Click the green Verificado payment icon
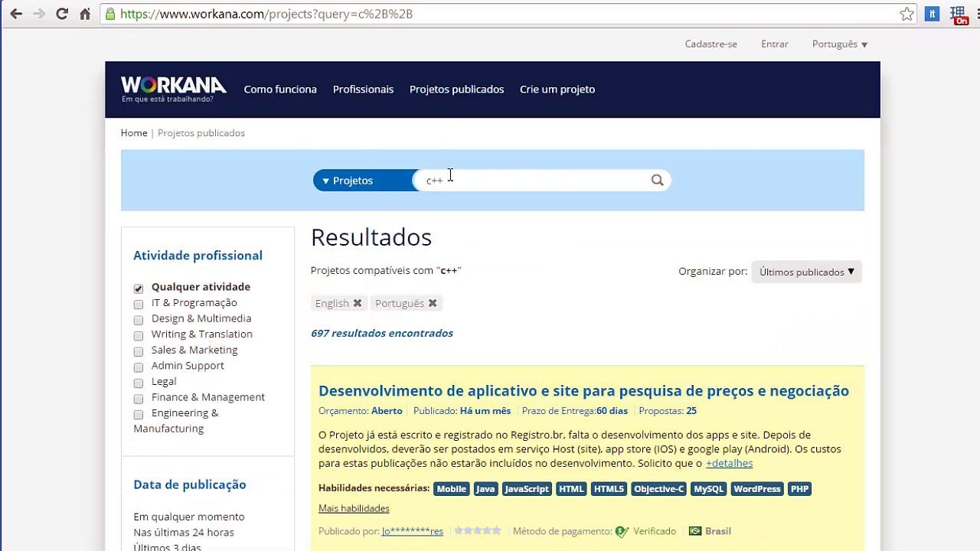Image resolution: width=980 pixels, height=551 pixels. [x=622, y=531]
